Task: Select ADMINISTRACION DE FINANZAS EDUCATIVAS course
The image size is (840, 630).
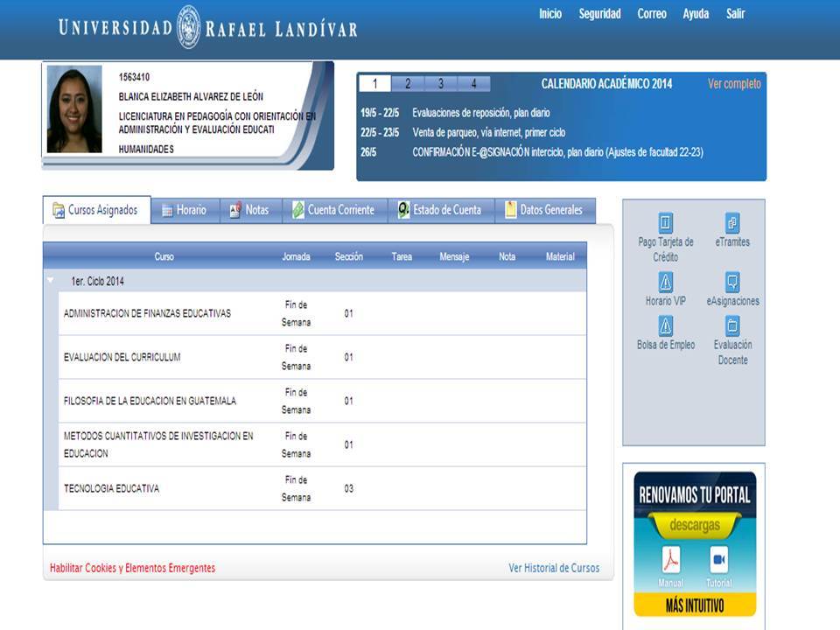Action: pyautogui.click(x=147, y=313)
